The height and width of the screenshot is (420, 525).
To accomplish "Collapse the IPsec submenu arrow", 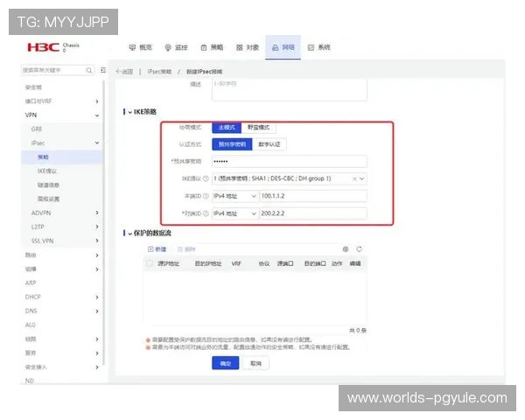I will 97,143.
